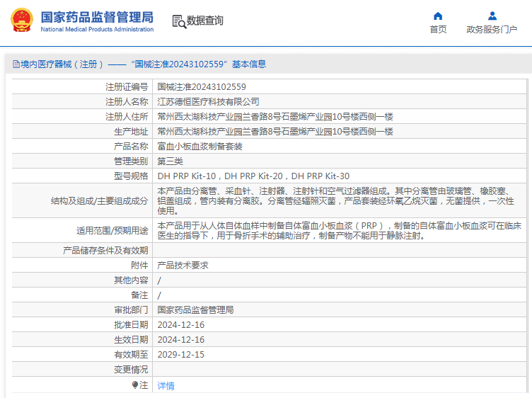Viewport: 532px width, 398px height.
Task: Click the 附件 label
Action: tap(139, 266)
